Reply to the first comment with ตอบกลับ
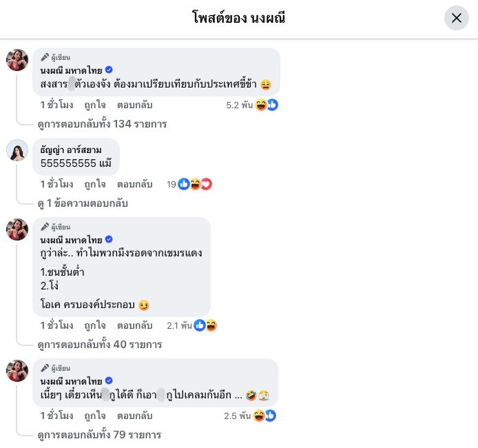 click(134, 105)
